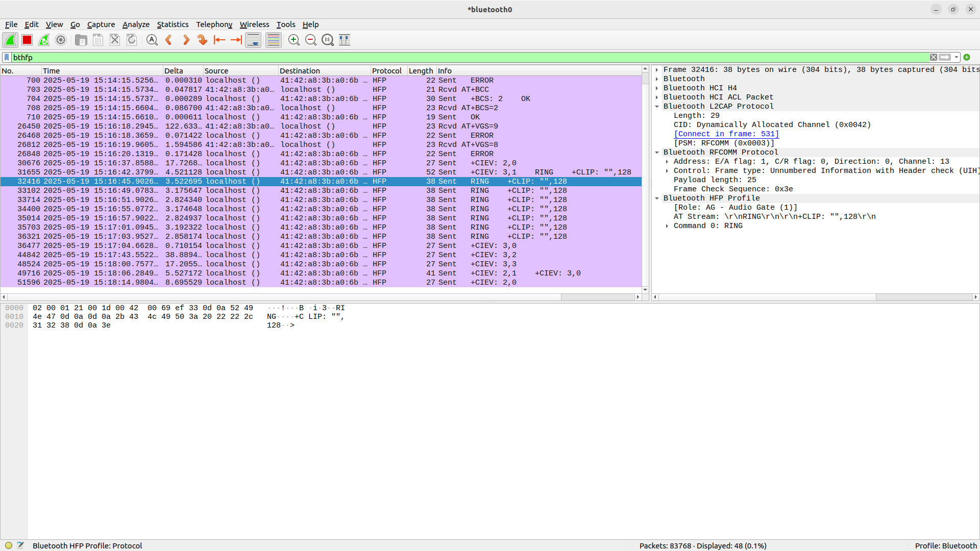Collapse the Bluetooth L2CAP Protocol section
The image size is (980, 551).
657,107
